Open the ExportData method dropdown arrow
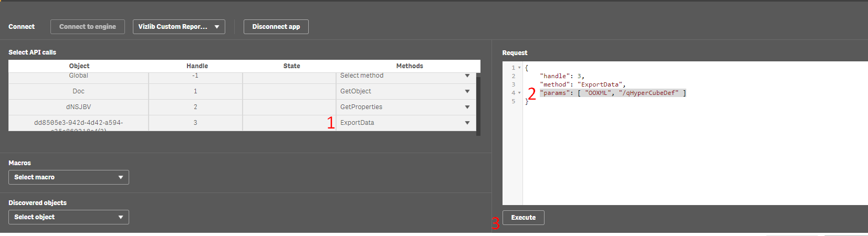The width and height of the screenshot is (868, 236). coord(467,123)
